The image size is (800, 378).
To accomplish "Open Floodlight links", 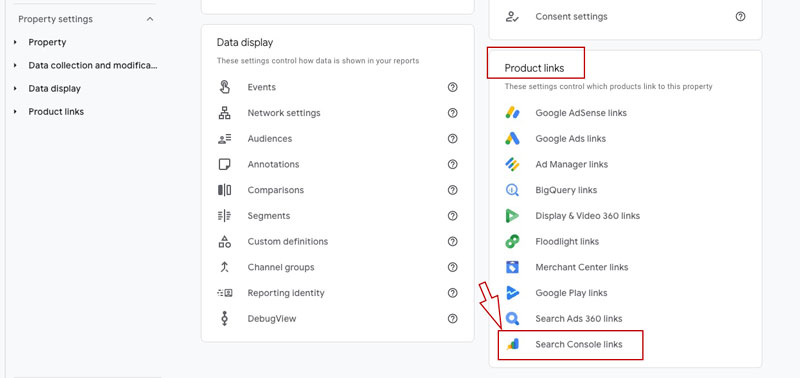I will (567, 241).
